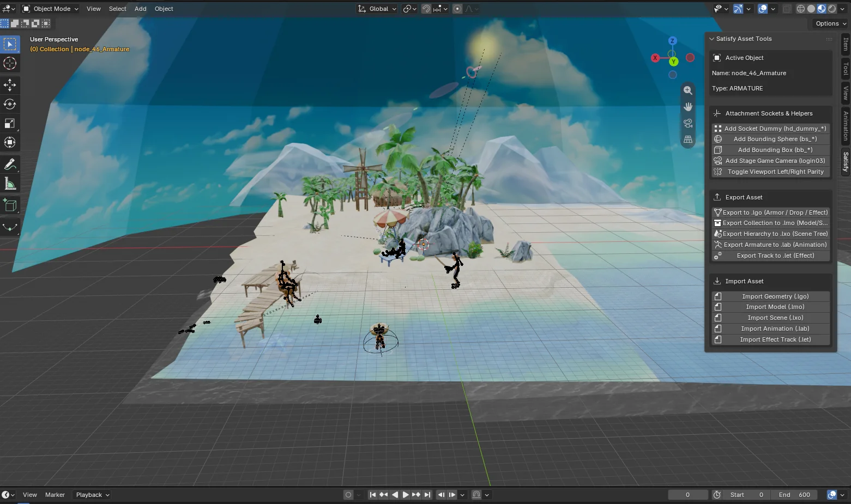Click the current frame number field
Image resolution: width=851 pixels, height=504 pixels.
(687, 495)
